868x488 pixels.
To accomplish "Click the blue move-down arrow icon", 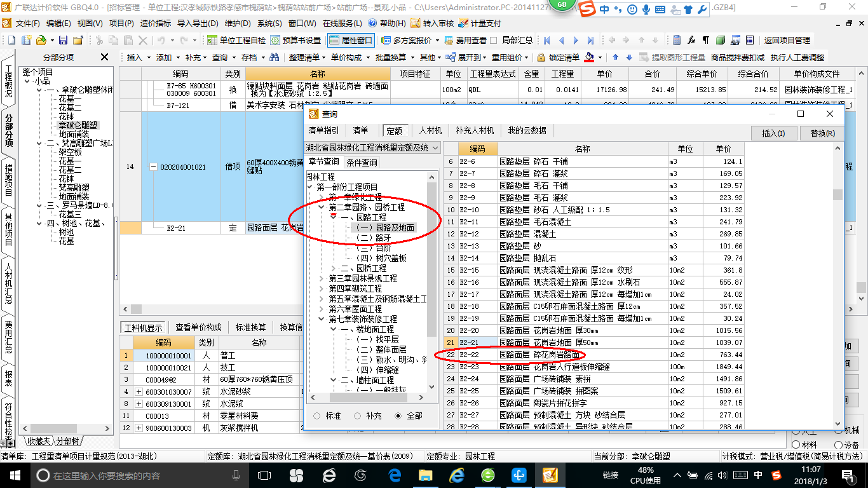I will click(629, 57).
